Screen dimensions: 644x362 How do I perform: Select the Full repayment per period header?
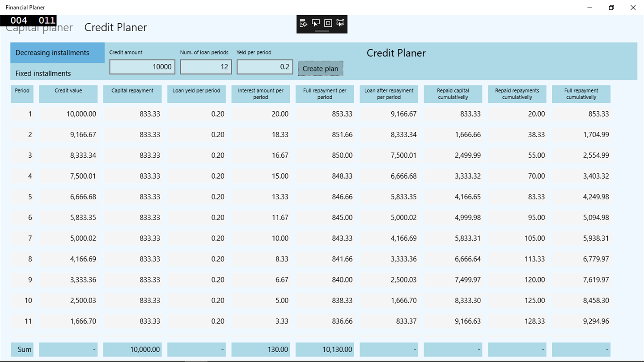click(x=325, y=94)
